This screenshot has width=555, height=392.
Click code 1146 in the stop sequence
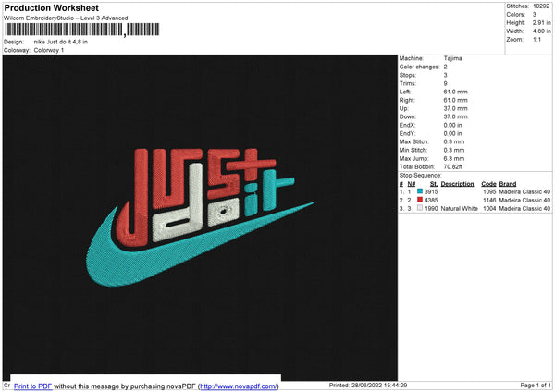click(x=489, y=201)
